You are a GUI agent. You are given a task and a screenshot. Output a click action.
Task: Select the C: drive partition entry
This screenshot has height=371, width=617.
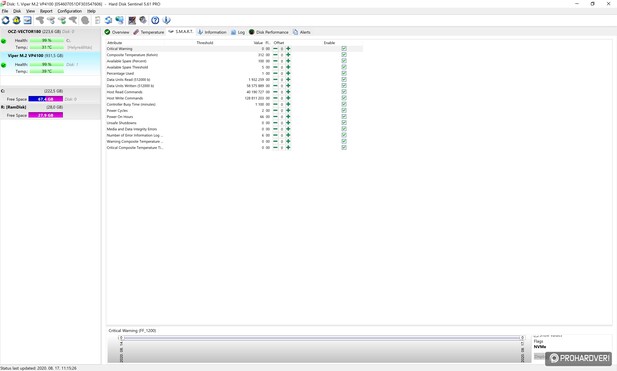(50, 95)
